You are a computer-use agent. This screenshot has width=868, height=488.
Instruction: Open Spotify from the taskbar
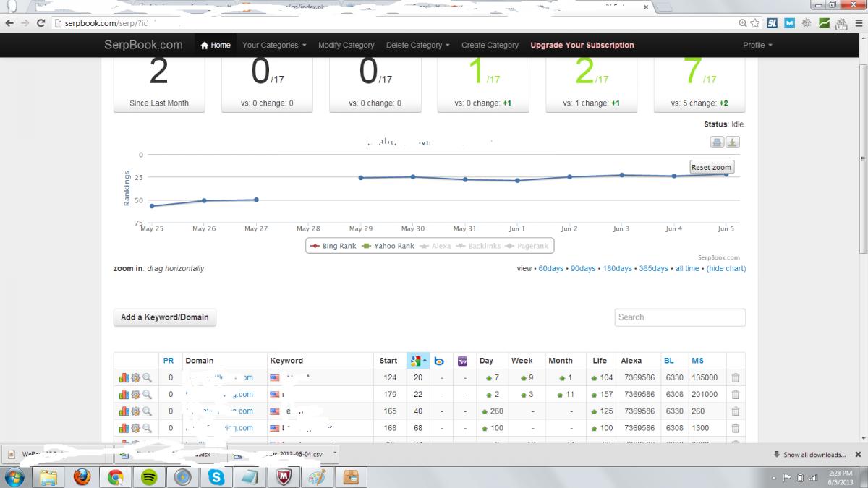tap(149, 477)
